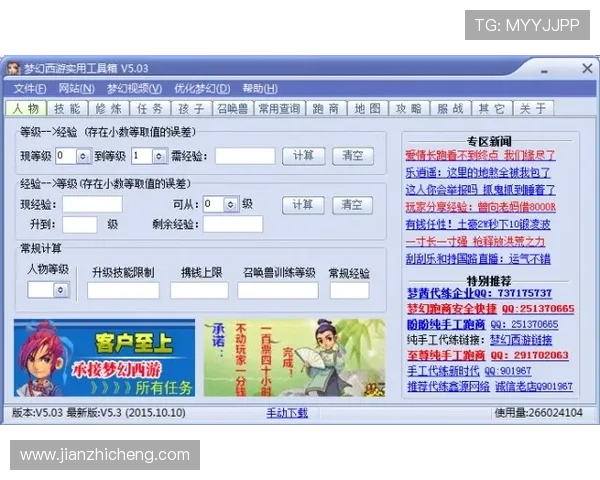
Task: Click 计算 in 经验-->等级 section
Action: tap(303, 205)
